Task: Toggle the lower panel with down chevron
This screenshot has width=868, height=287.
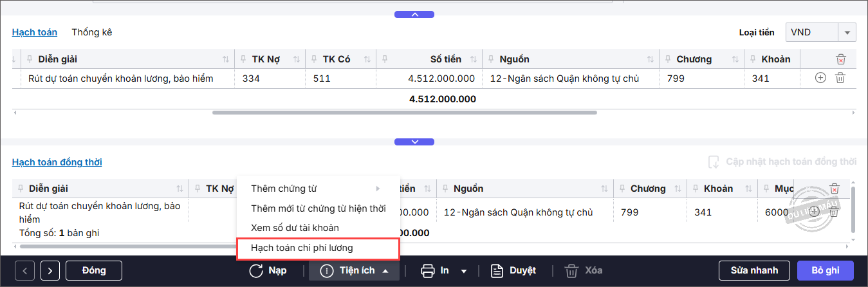Action: click(415, 142)
